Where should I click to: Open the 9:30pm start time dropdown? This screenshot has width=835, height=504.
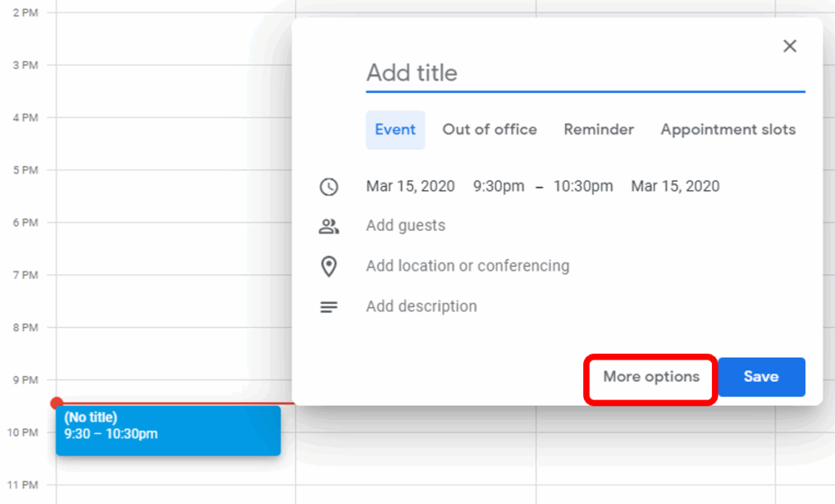click(x=498, y=187)
